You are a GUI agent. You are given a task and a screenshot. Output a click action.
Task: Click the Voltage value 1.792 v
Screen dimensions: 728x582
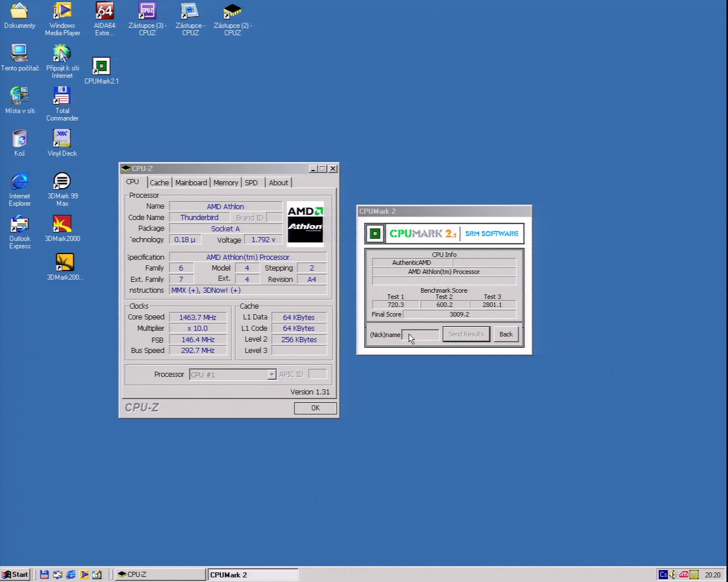pos(263,240)
